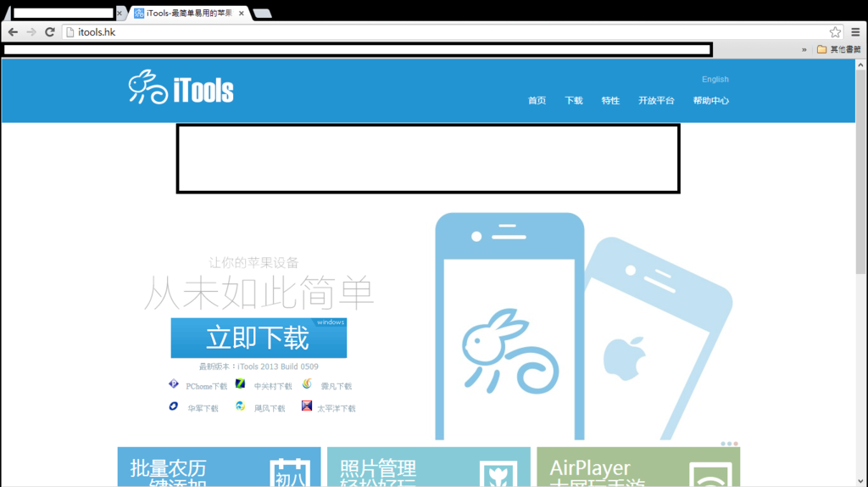Click the PChome下载 link

click(x=207, y=386)
